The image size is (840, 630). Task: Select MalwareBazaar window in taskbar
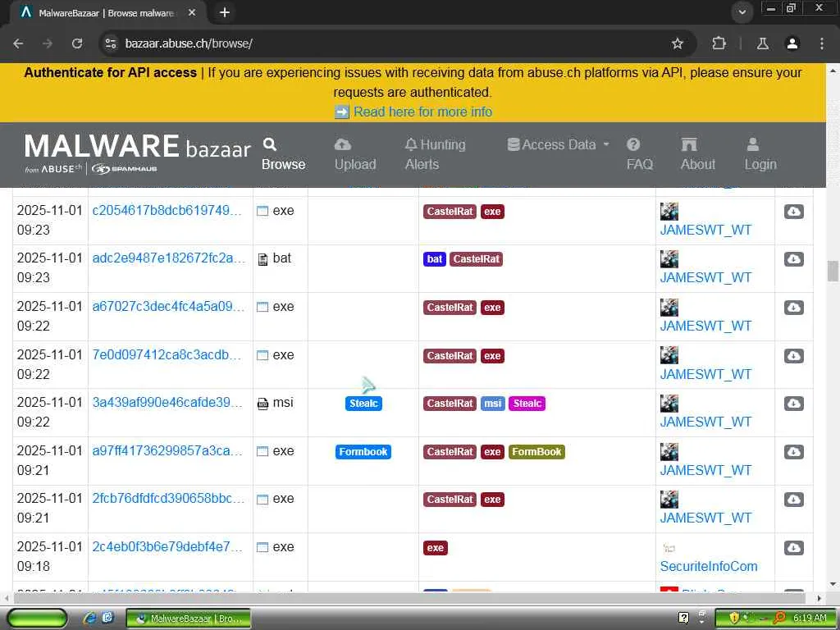189,619
